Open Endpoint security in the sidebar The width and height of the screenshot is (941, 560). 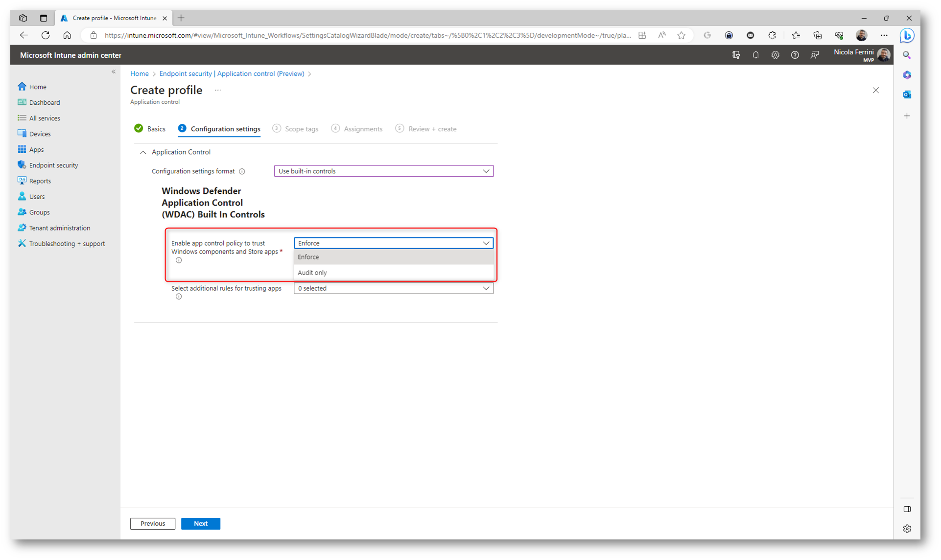click(x=48, y=165)
